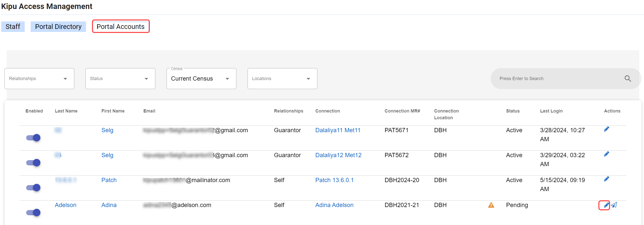Open the Adina Adelson connection link
This screenshot has height=225, width=644.
pyautogui.click(x=334, y=205)
